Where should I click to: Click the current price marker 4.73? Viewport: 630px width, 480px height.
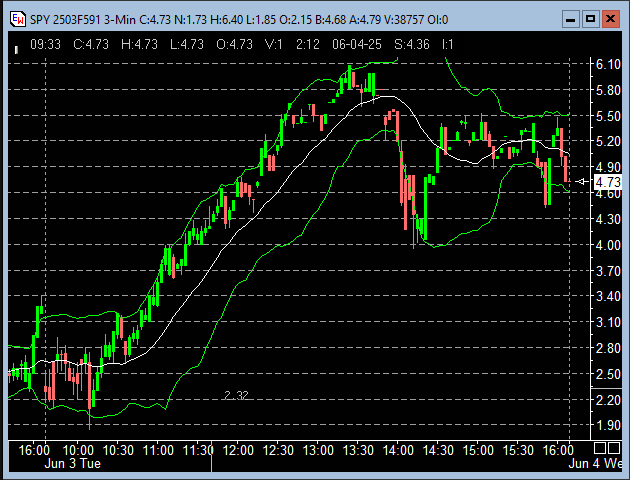607,182
